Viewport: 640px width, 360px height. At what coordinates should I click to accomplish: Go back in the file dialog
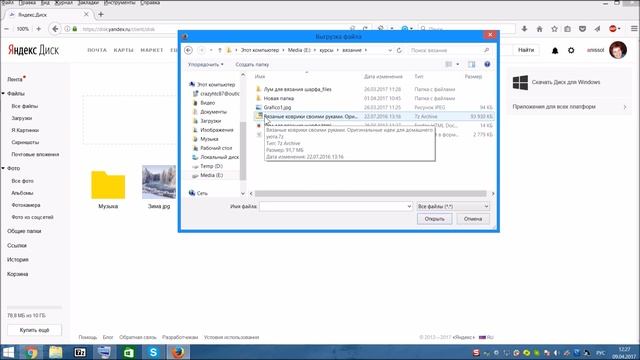(188, 50)
